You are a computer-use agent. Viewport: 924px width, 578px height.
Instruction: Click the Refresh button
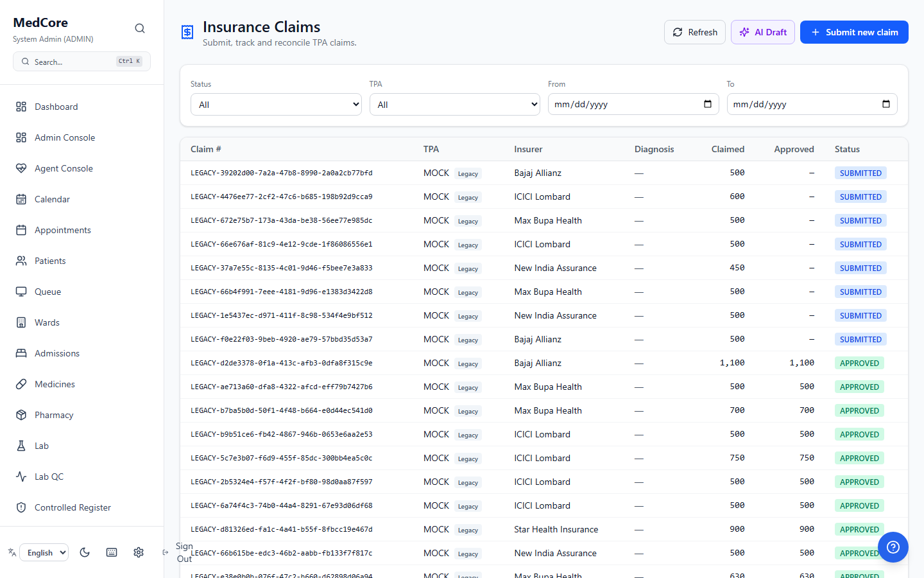(x=695, y=32)
